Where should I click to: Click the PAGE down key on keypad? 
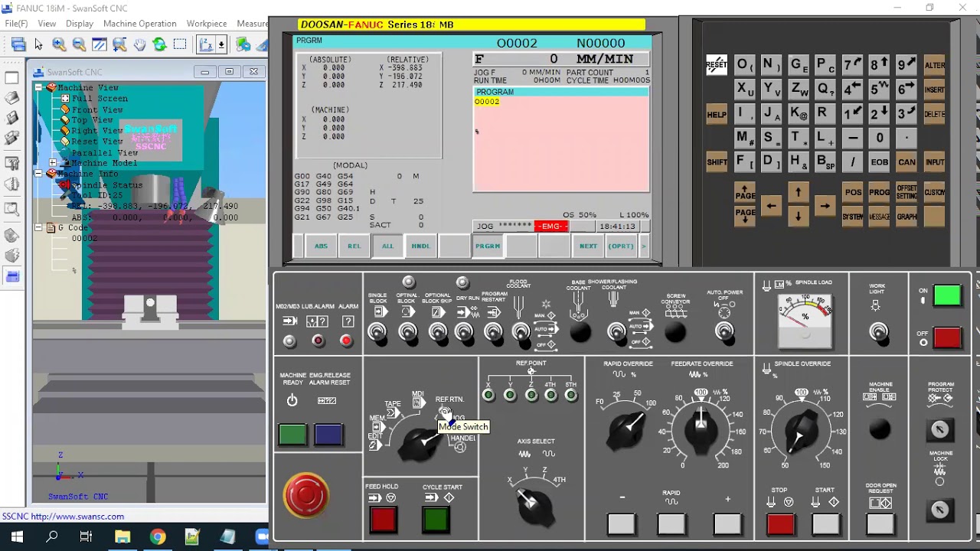(x=745, y=217)
